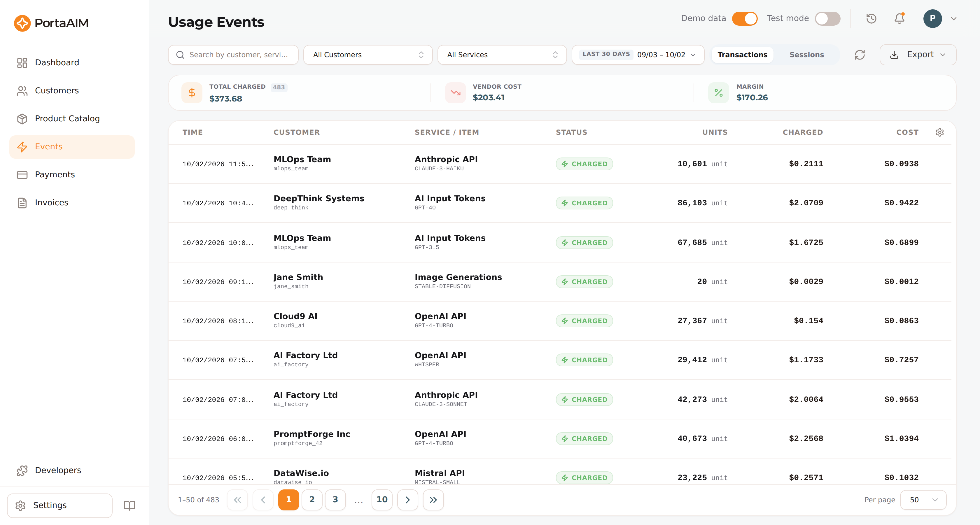Enable Test mode toggle

point(827,18)
